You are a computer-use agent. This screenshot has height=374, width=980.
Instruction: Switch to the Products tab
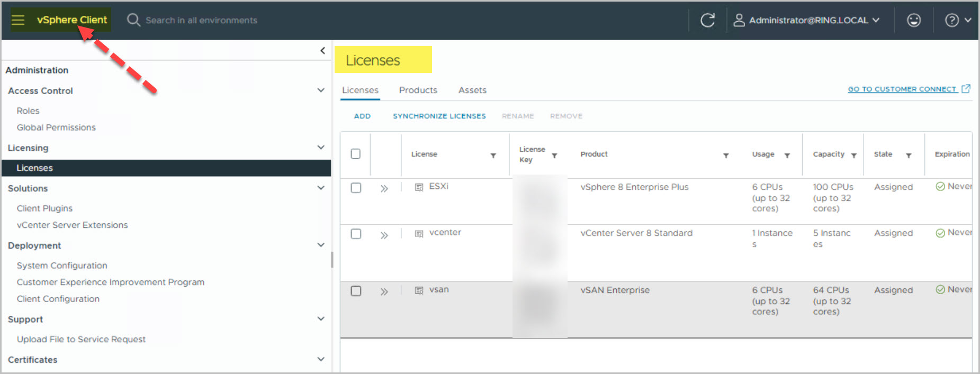click(x=418, y=90)
